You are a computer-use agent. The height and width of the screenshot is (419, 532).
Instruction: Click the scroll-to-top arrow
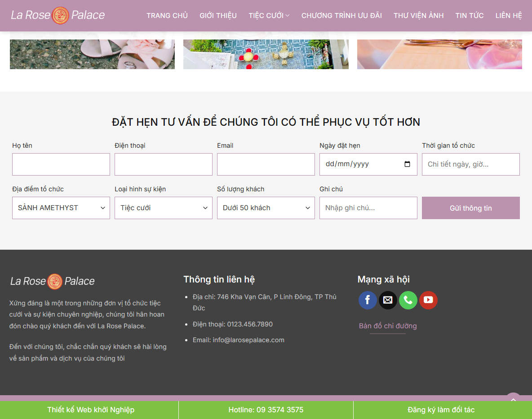pos(513,399)
